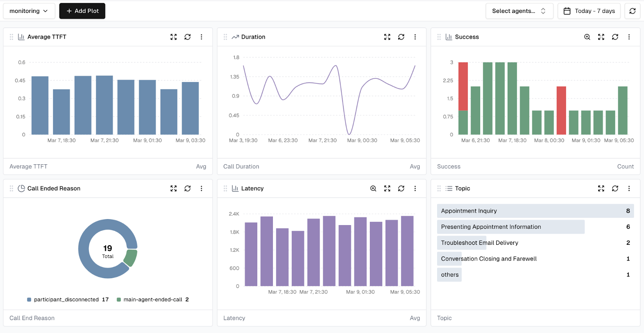
Task: Open fullscreen view of Latency plot
Action: [387, 188]
